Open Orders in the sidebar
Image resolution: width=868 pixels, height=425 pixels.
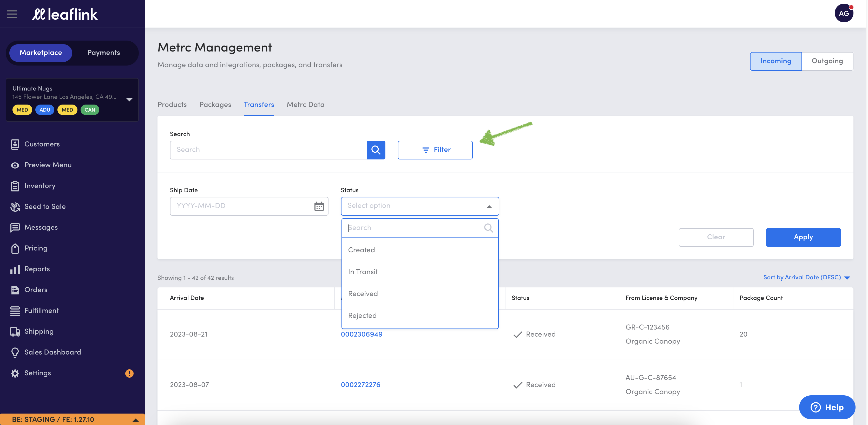coord(36,290)
